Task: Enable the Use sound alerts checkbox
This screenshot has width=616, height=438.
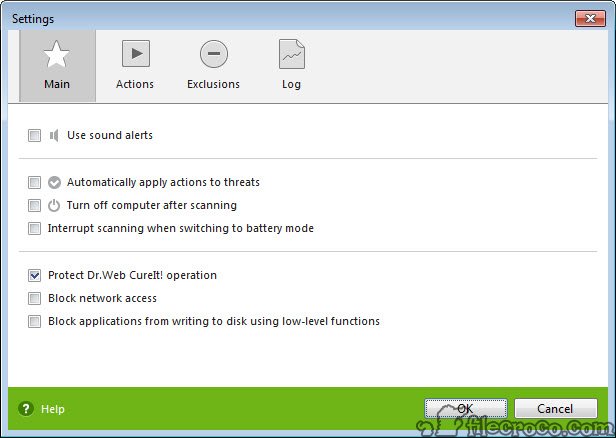Action: point(35,136)
